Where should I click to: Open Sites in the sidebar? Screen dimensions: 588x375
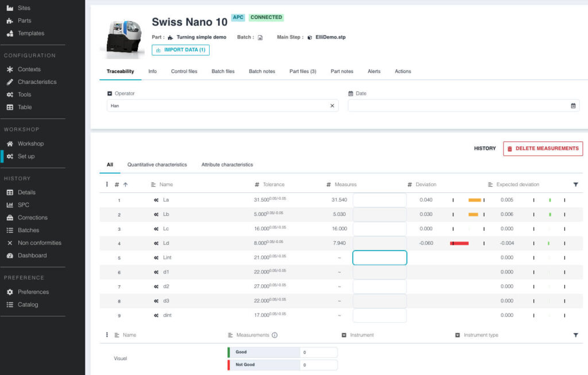[x=24, y=8]
